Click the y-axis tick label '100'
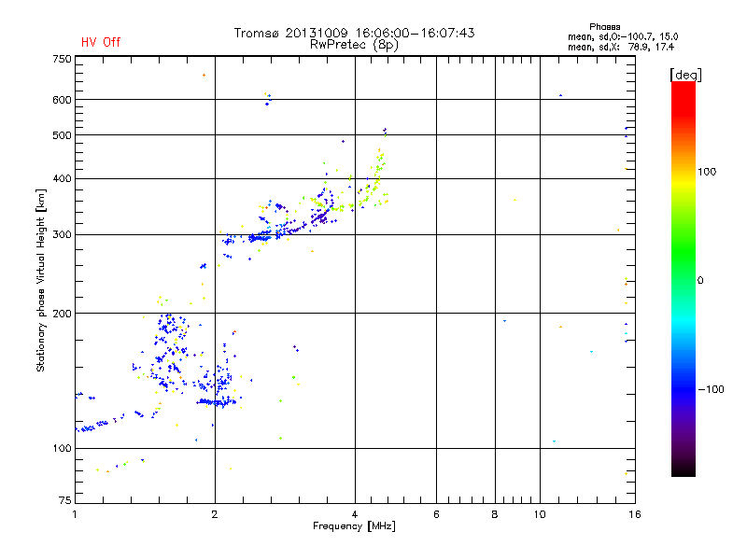This screenshot has height=560, width=747. pyautogui.click(x=62, y=448)
